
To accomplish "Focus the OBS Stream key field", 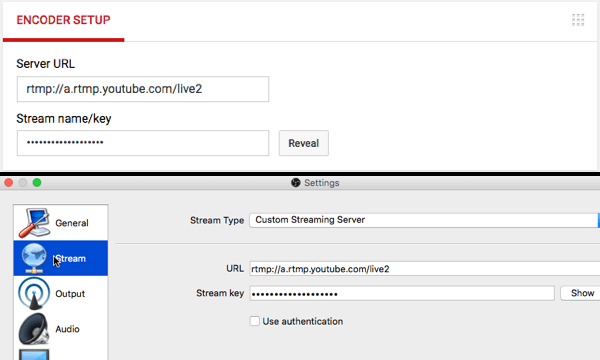I will (x=402, y=293).
